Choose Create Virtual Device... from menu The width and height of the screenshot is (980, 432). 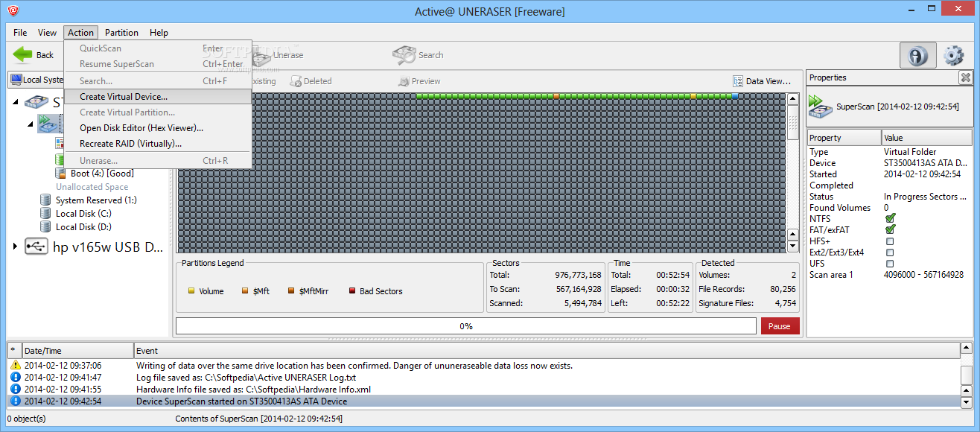(158, 97)
